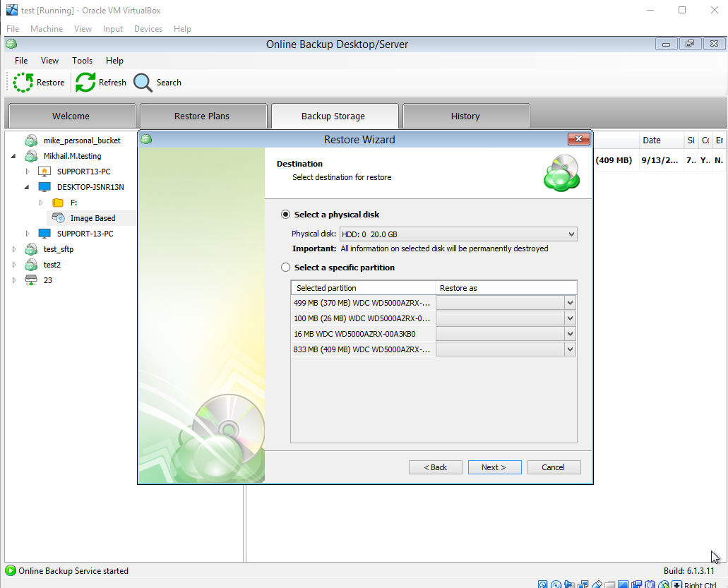
Task: Choose the 'Select a specific partition' option
Action: [285, 268]
